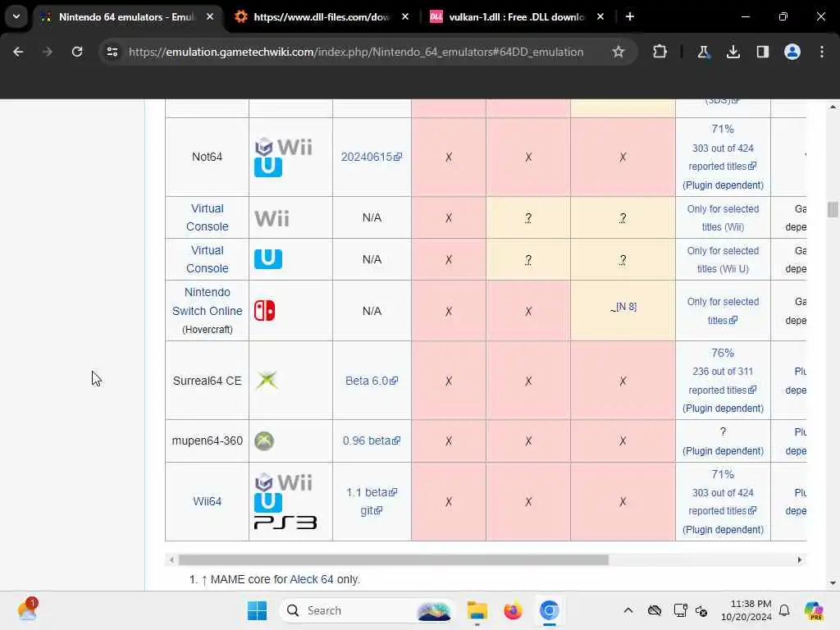Show hidden system tray icons
The width and height of the screenshot is (840, 630).
pos(628,610)
